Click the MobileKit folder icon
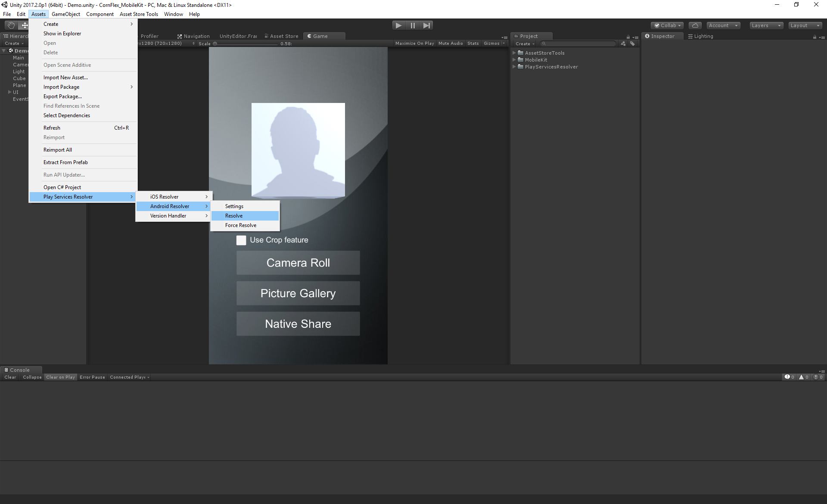 click(520, 60)
